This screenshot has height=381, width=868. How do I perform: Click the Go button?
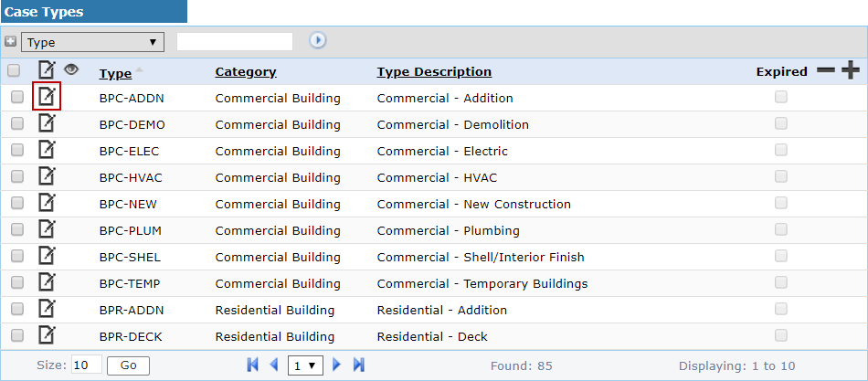point(128,365)
